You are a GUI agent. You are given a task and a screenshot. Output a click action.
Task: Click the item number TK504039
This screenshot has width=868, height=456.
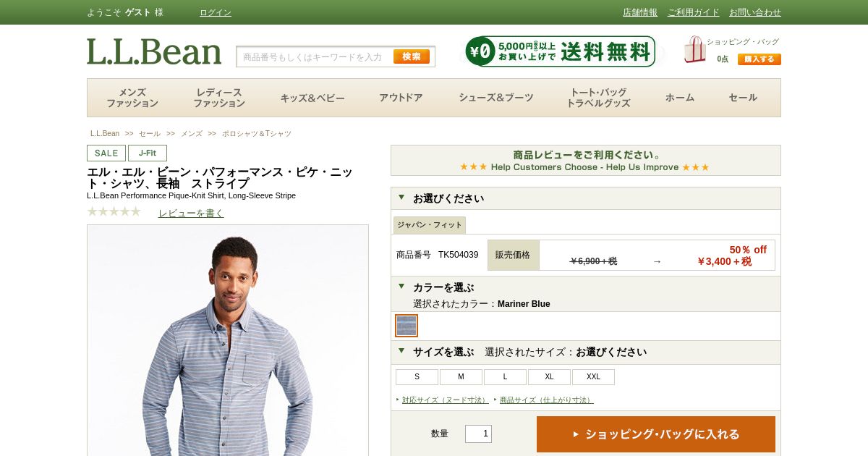pos(458,255)
